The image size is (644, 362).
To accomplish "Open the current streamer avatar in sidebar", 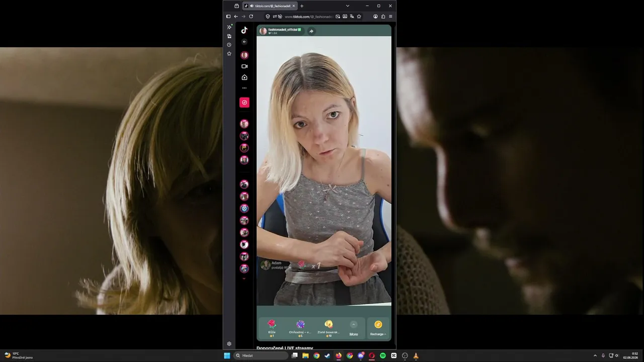I will [x=245, y=55].
